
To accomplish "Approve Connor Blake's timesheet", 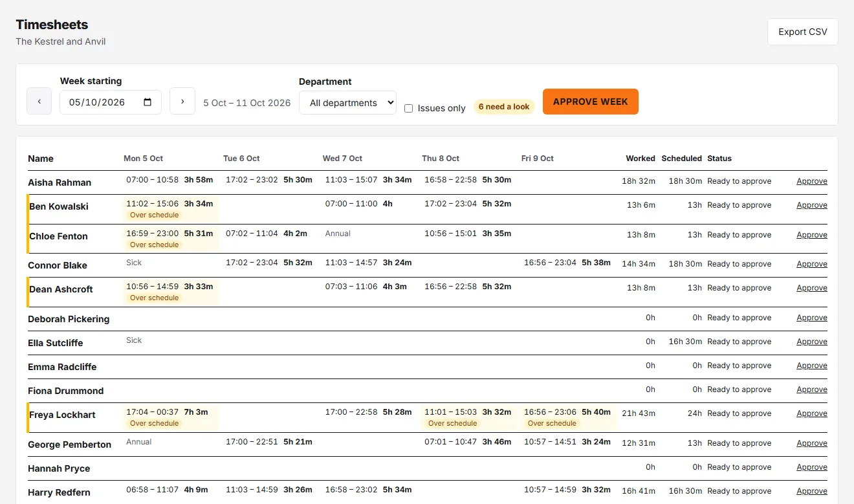I will coord(811,264).
